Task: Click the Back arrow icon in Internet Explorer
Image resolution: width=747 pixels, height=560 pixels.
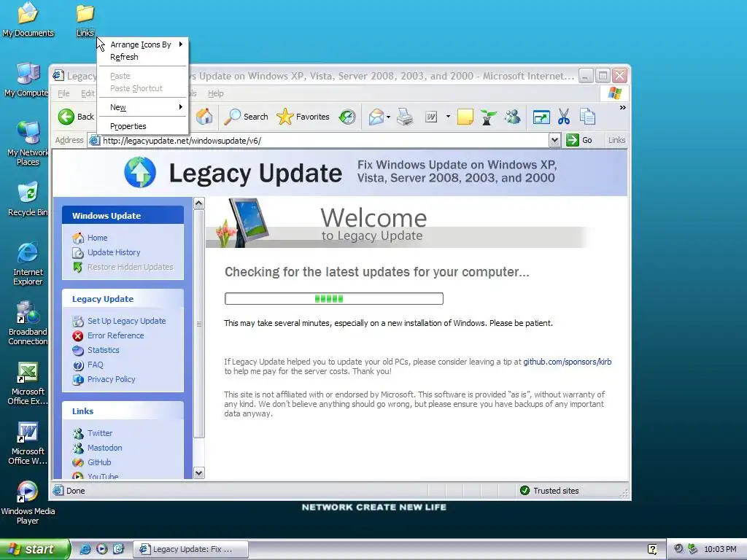Action: (66, 117)
